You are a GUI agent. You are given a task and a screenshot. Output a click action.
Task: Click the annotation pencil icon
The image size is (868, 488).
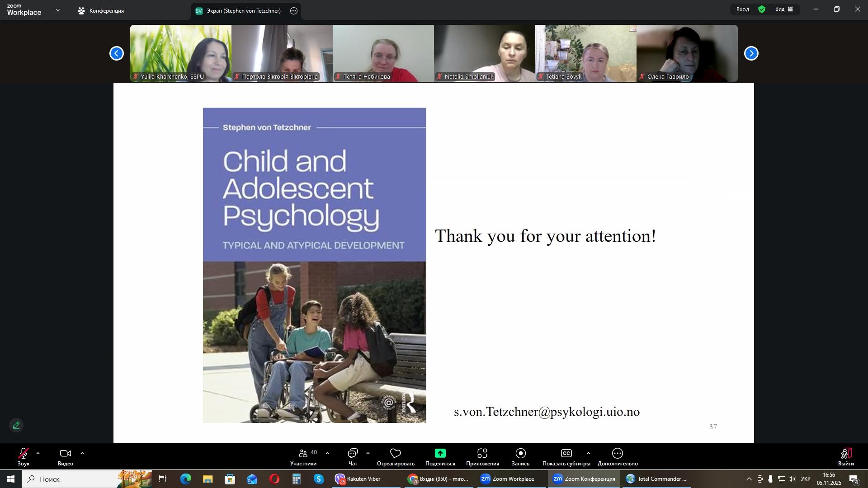click(16, 426)
